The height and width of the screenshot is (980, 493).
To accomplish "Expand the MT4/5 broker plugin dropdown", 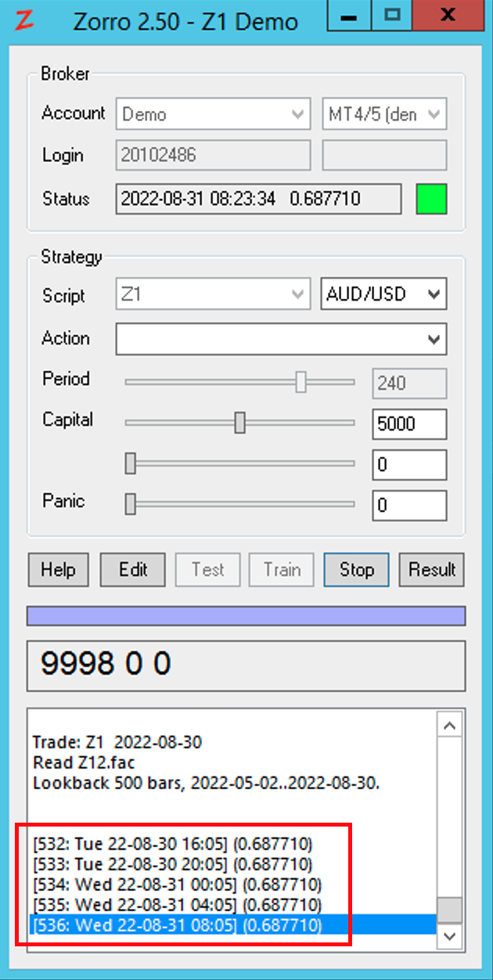I will click(384, 114).
